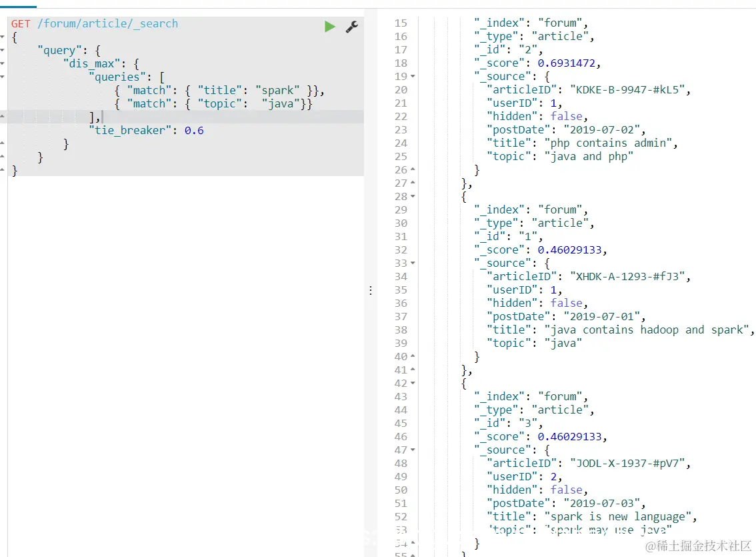Image resolution: width=756 pixels, height=557 pixels.
Task: Collapse fold arrow at line 19
Action: [413, 76]
